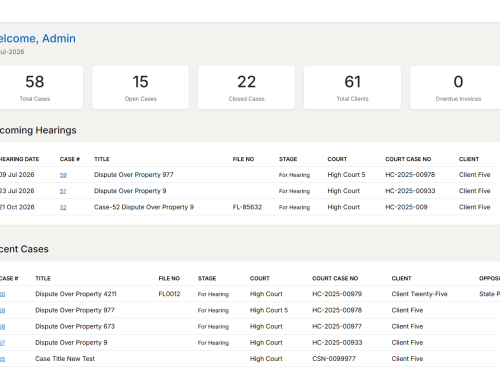Click file number FL-85632 in hearings table
Viewport: 500px width, 370px height.
(x=247, y=207)
